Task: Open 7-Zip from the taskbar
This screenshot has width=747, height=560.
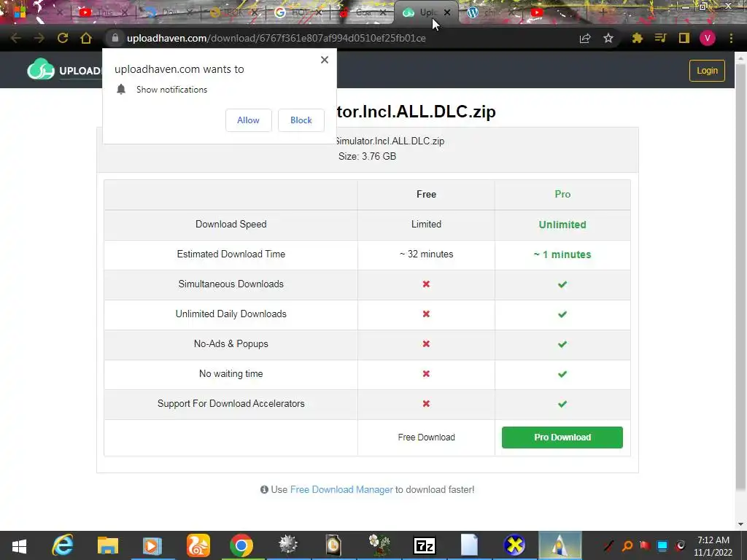Action: [x=424, y=545]
